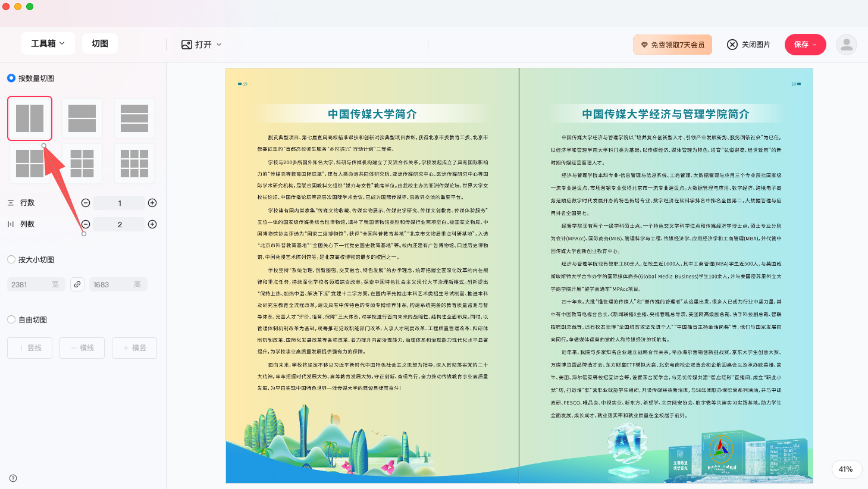The height and width of the screenshot is (489, 868).
Task: Click 免费领取7天会员 button
Action: pos(672,45)
